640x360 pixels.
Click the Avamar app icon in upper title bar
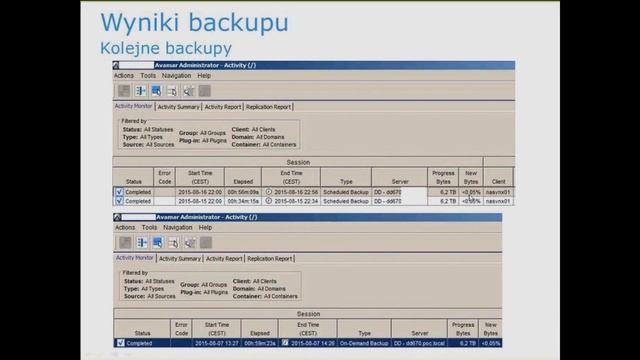116,65
